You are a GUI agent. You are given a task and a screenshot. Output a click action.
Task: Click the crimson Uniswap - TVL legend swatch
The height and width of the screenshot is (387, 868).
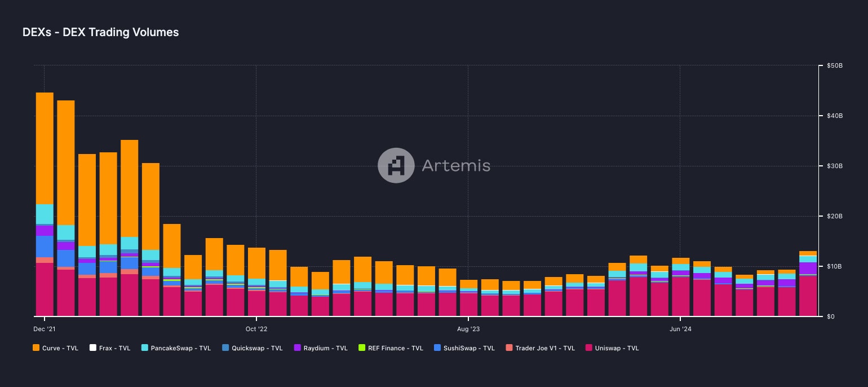tap(589, 348)
